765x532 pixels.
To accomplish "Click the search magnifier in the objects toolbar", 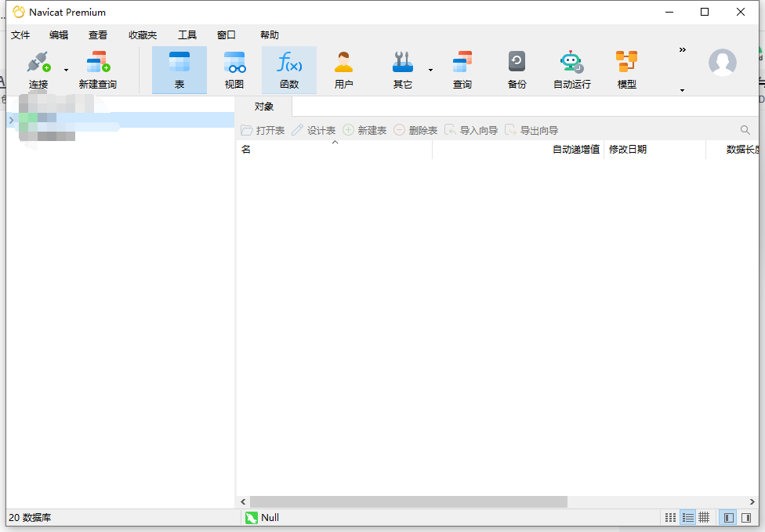I will click(x=745, y=129).
